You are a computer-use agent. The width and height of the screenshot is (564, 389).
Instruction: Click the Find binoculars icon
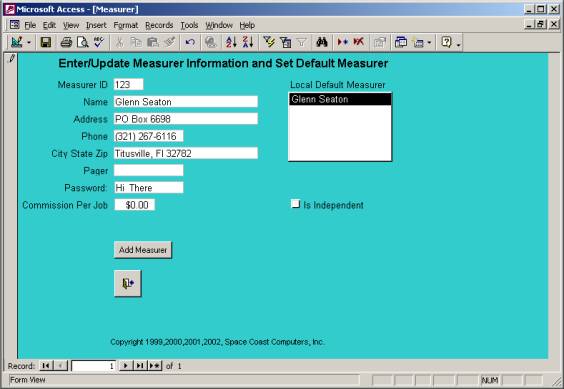pyautogui.click(x=322, y=42)
